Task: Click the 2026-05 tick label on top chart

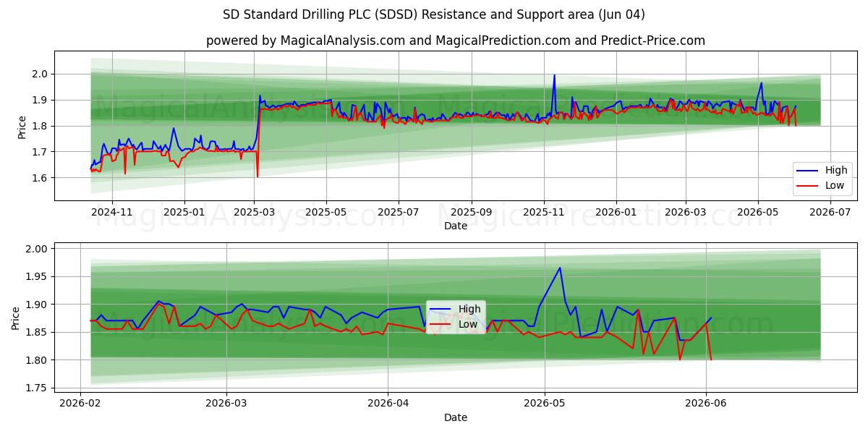Action: coord(758,212)
